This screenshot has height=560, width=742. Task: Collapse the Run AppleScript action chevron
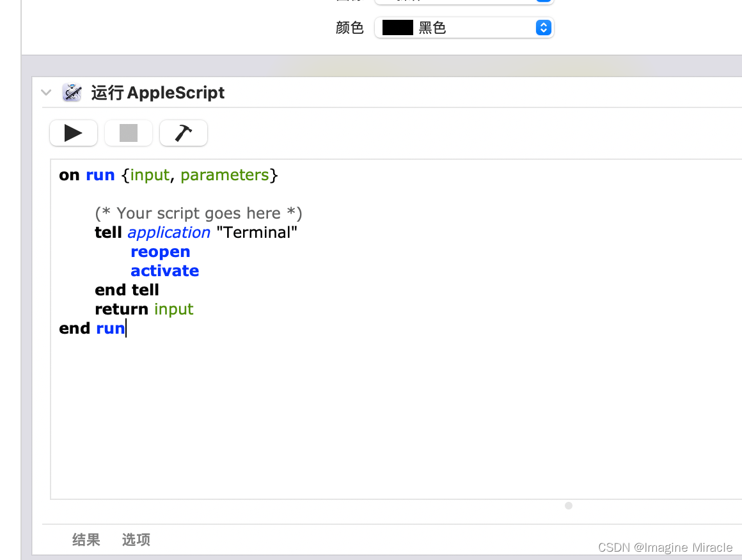46,92
